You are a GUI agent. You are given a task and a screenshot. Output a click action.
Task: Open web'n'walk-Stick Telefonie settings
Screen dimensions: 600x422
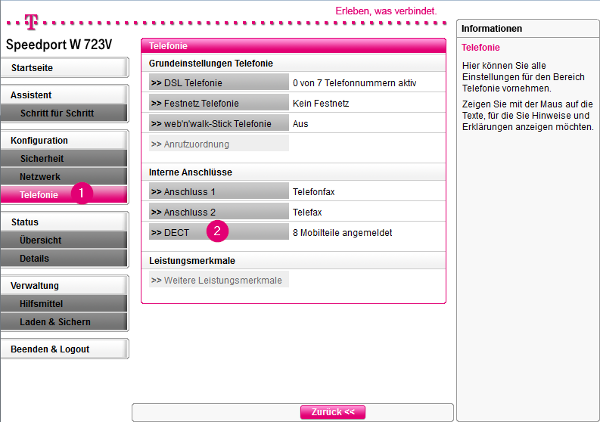219,123
